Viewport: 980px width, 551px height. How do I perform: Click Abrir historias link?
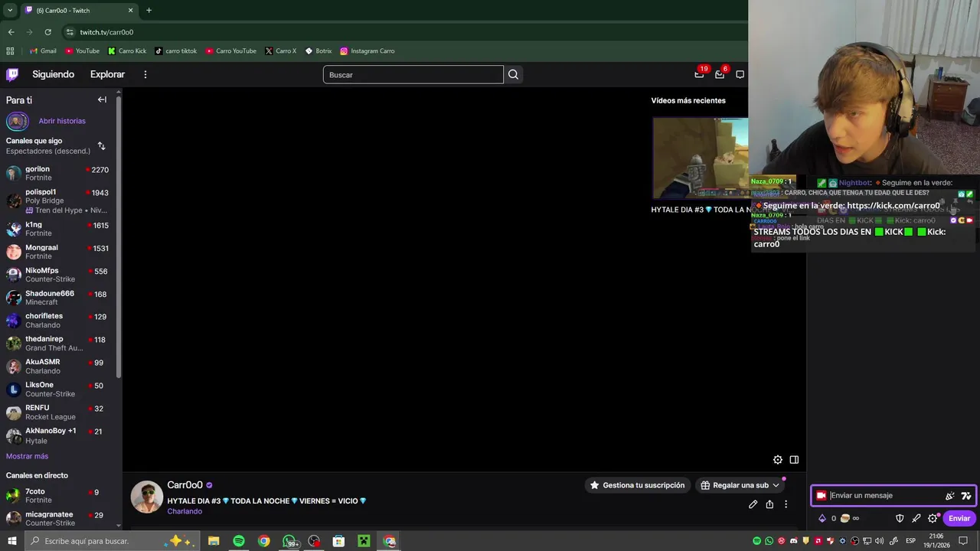click(x=62, y=121)
